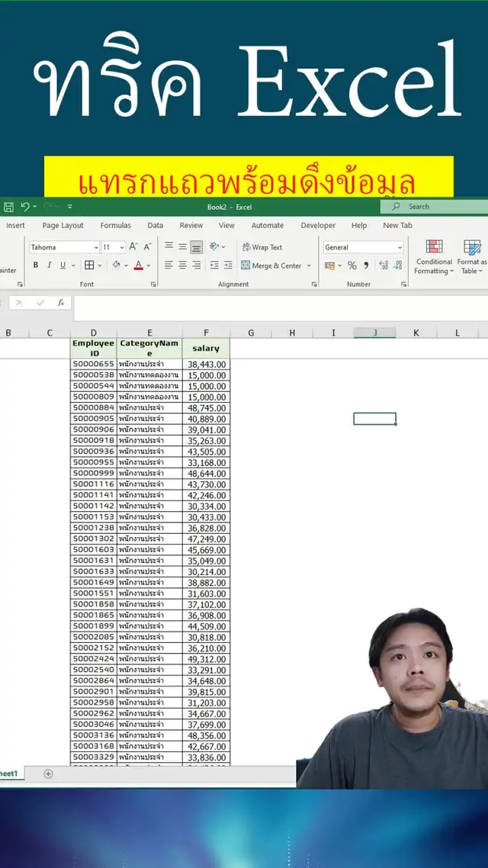Toggle Wrap Text for cells
The image size is (488, 868).
coord(262,247)
